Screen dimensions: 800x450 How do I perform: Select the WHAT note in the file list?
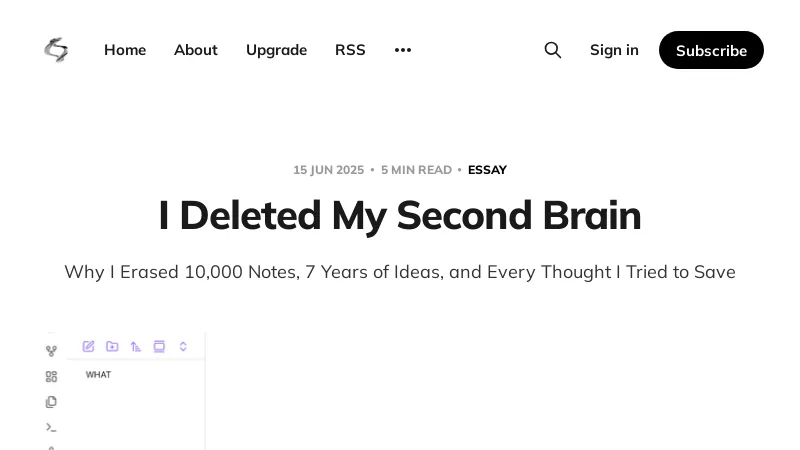(x=98, y=375)
